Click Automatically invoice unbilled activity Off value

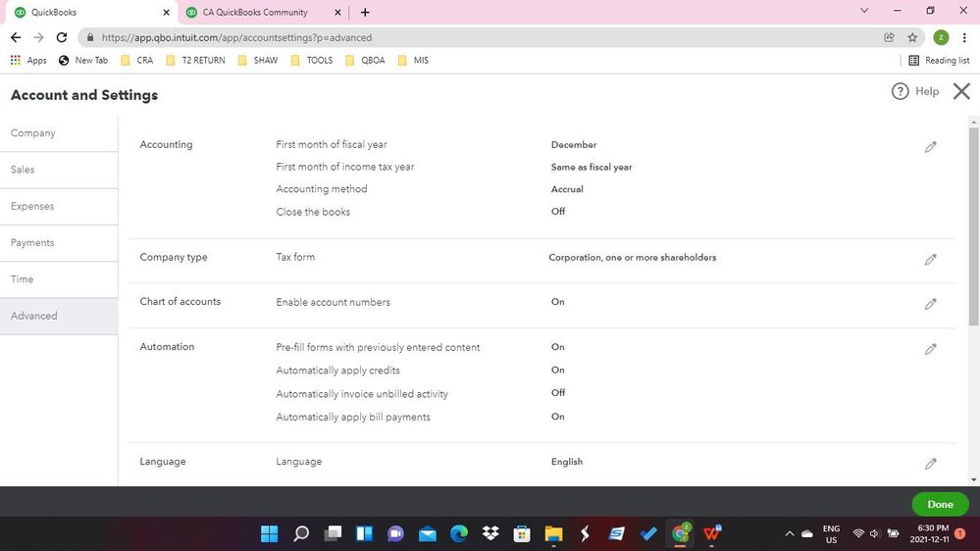pyautogui.click(x=558, y=393)
